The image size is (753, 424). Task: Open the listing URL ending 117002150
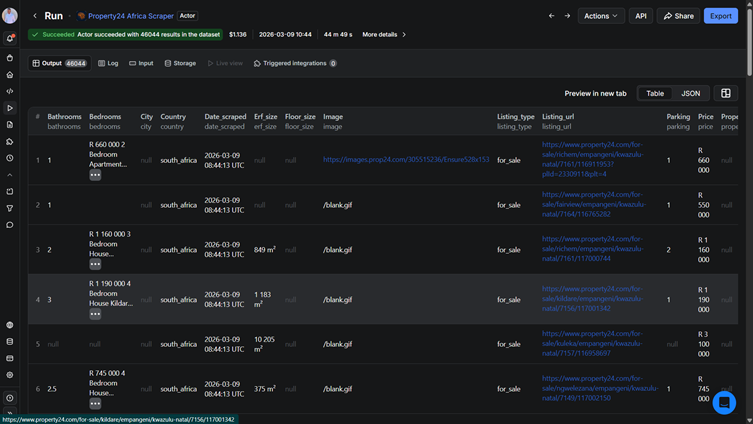pos(600,388)
